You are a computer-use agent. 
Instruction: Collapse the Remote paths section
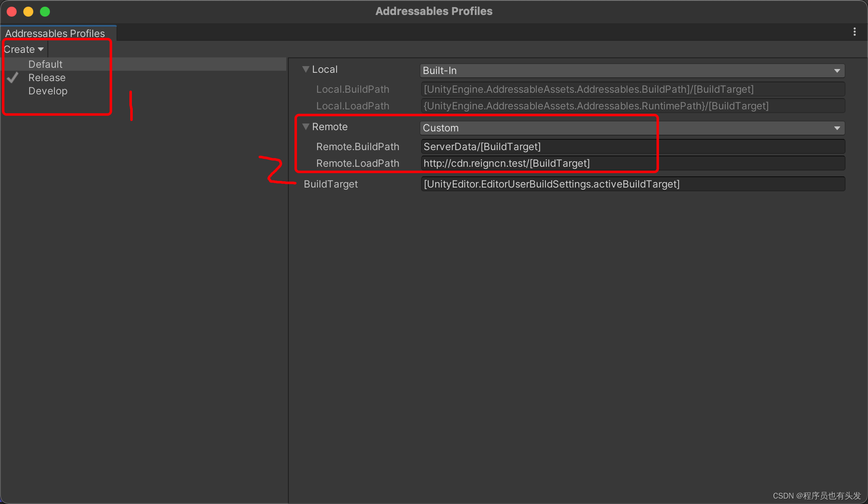coord(306,126)
